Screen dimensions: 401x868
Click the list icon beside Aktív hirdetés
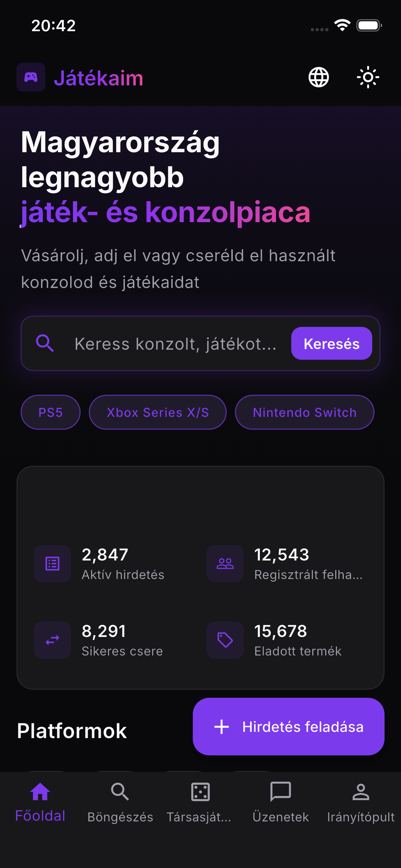(52, 564)
